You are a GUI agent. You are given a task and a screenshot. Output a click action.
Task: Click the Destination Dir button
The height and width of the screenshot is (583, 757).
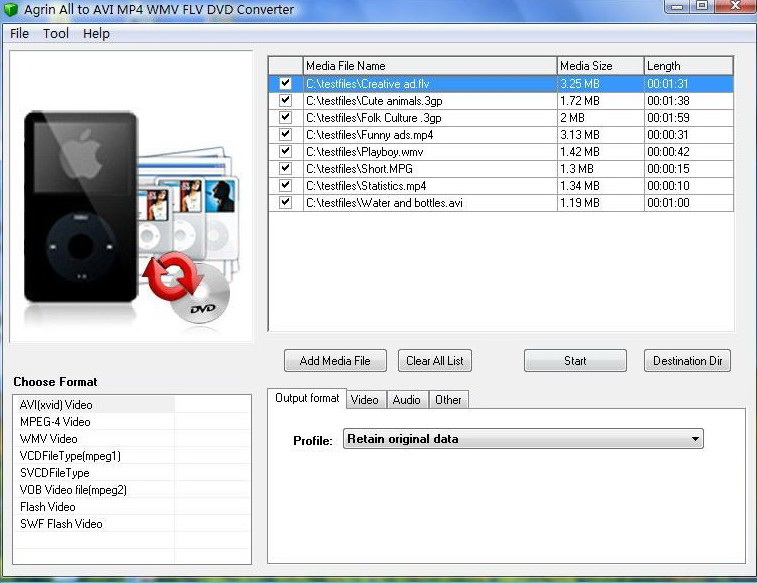(x=687, y=361)
